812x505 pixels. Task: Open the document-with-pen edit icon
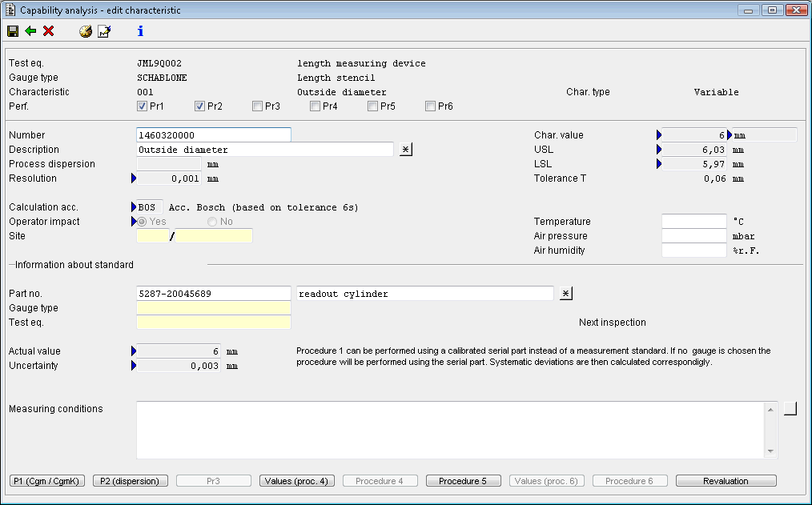[104, 31]
